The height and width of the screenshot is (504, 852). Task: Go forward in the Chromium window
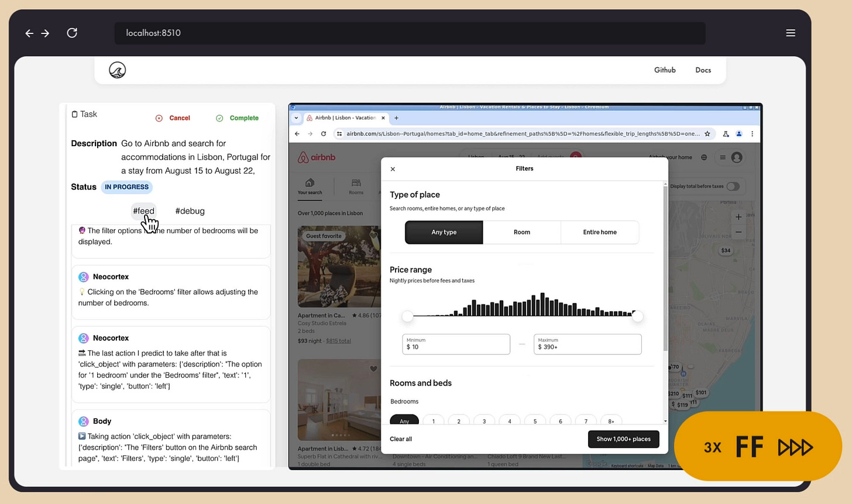pos(310,134)
